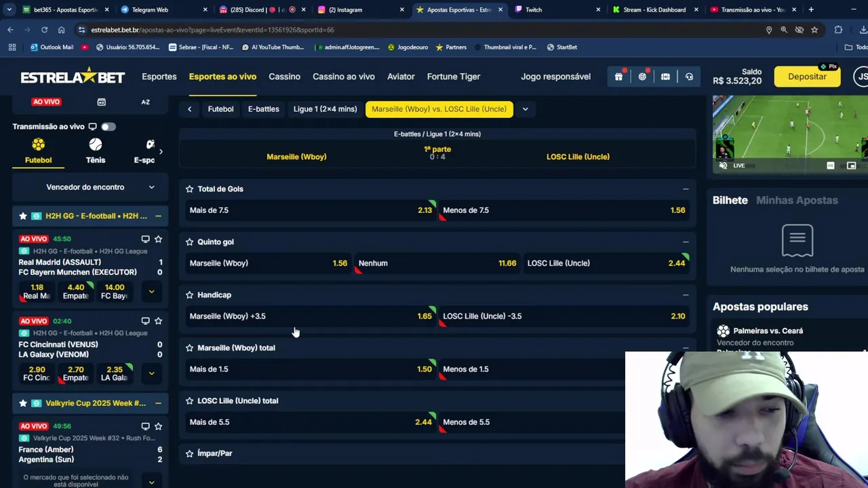
Task: Select the E-sports category icon
Action: pyautogui.click(x=146, y=150)
